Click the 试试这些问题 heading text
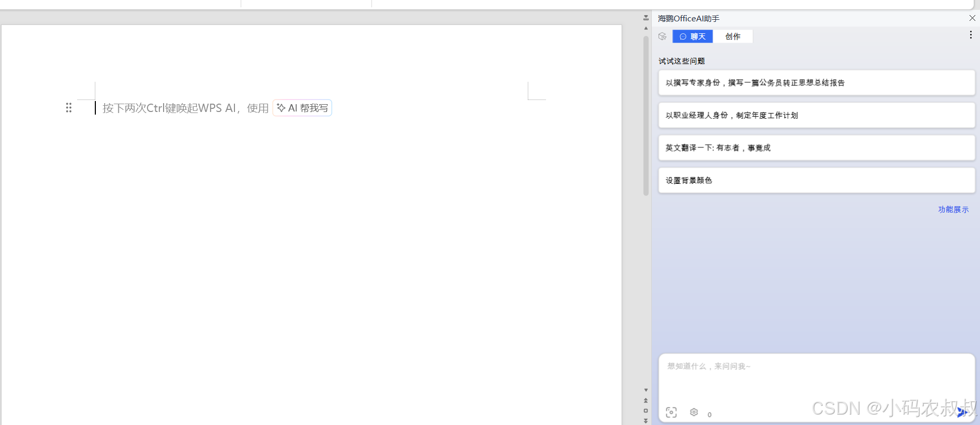 tap(681, 61)
